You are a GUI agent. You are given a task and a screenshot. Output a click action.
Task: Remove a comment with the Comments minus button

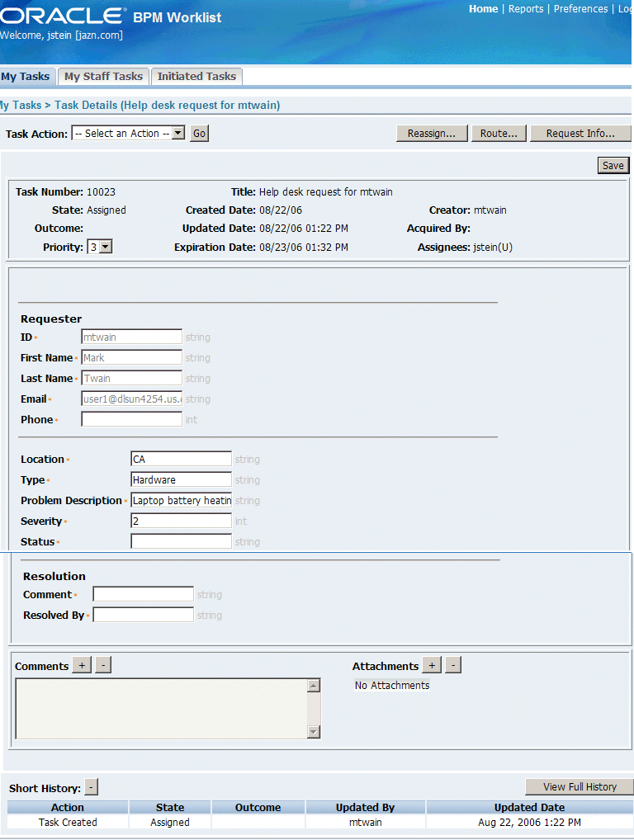pyautogui.click(x=103, y=665)
